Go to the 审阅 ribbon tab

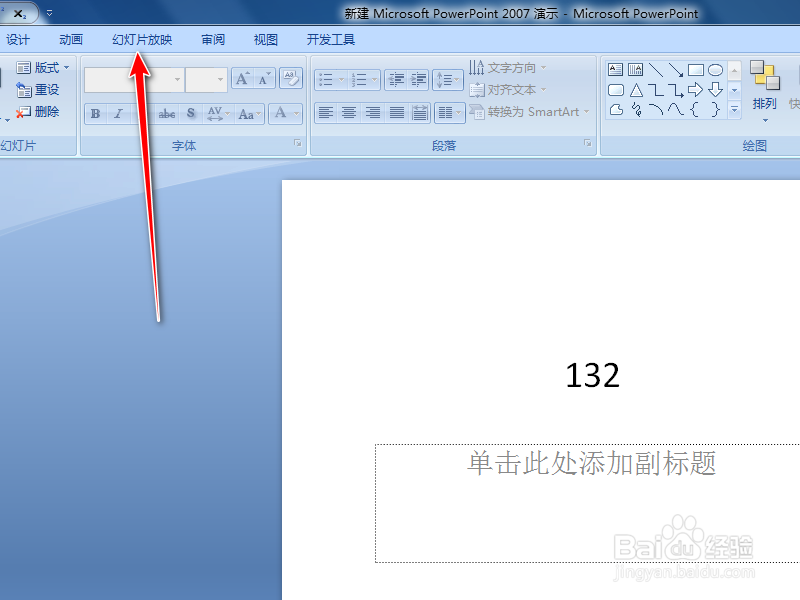click(213, 40)
